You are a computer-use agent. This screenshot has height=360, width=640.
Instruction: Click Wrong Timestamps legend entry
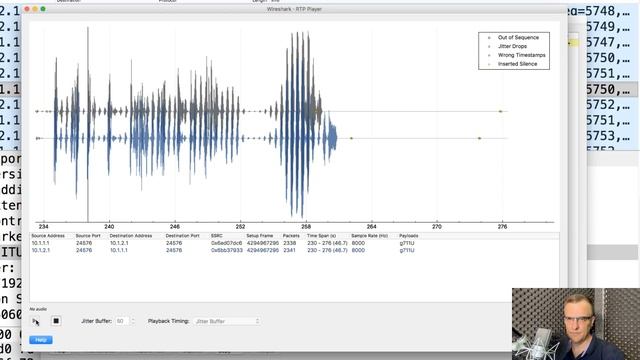(x=521, y=55)
